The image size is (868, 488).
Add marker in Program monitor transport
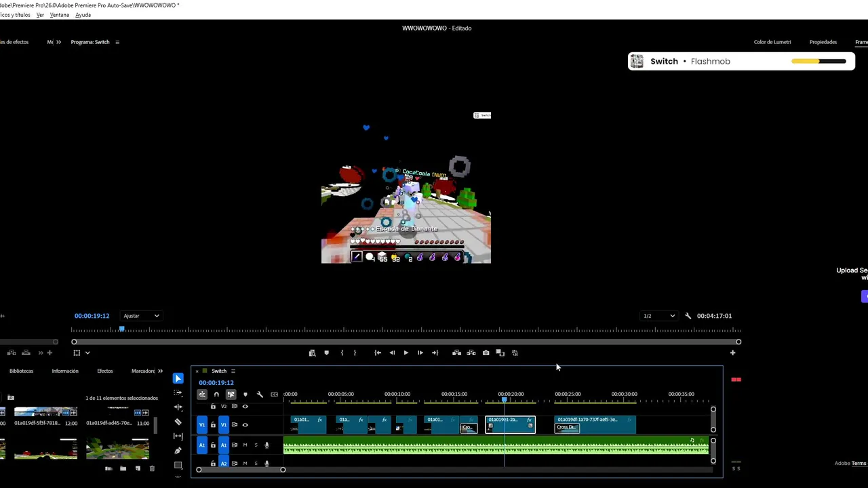tap(326, 353)
